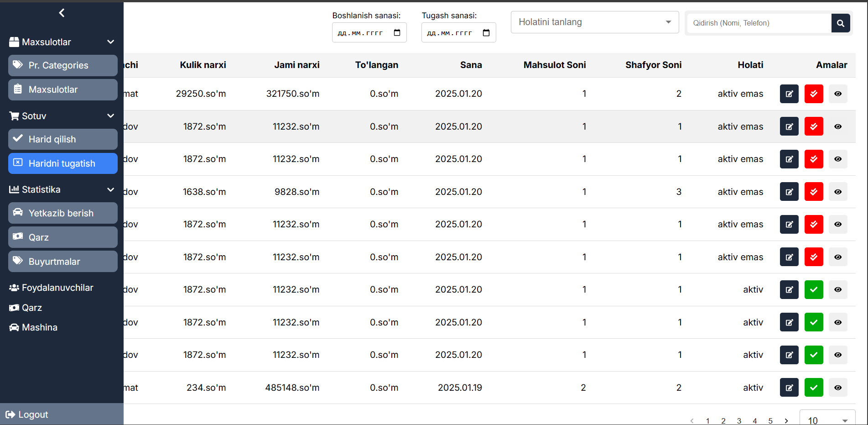This screenshot has height=425, width=868.
Task: Open Qarz item under Statistika group
Action: click(x=63, y=237)
